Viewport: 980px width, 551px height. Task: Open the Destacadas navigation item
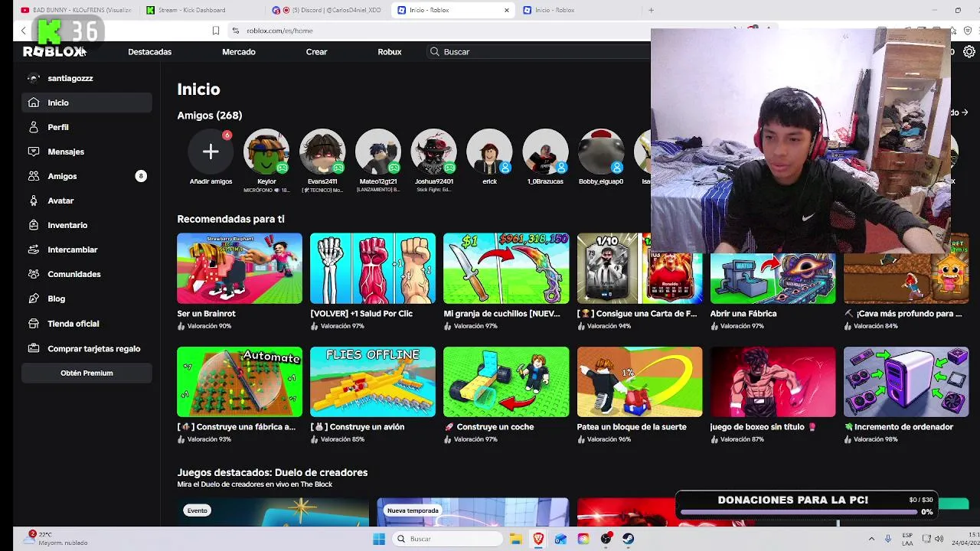tap(149, 51)
